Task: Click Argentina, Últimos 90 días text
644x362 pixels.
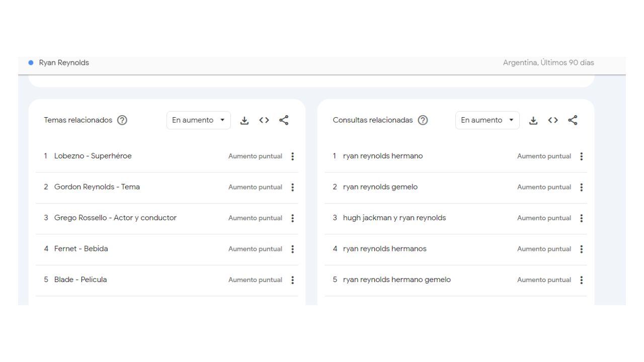Action: point(548,63)
